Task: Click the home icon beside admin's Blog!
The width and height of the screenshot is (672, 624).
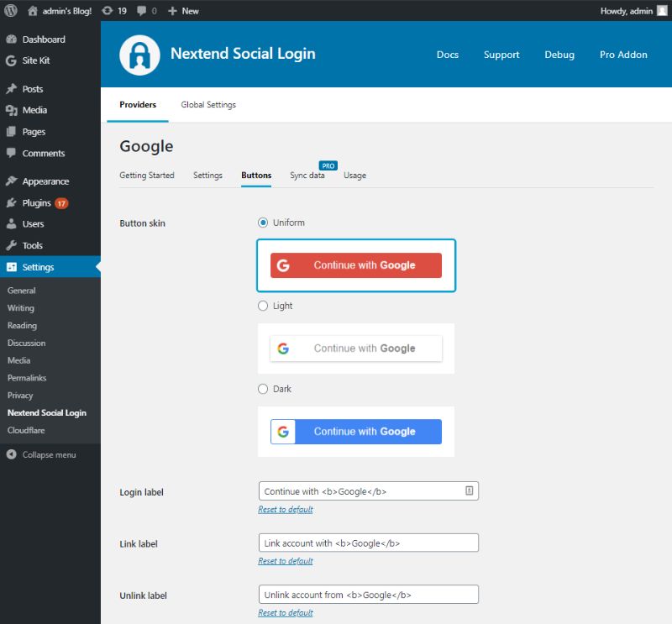Action: click(33, 11)
